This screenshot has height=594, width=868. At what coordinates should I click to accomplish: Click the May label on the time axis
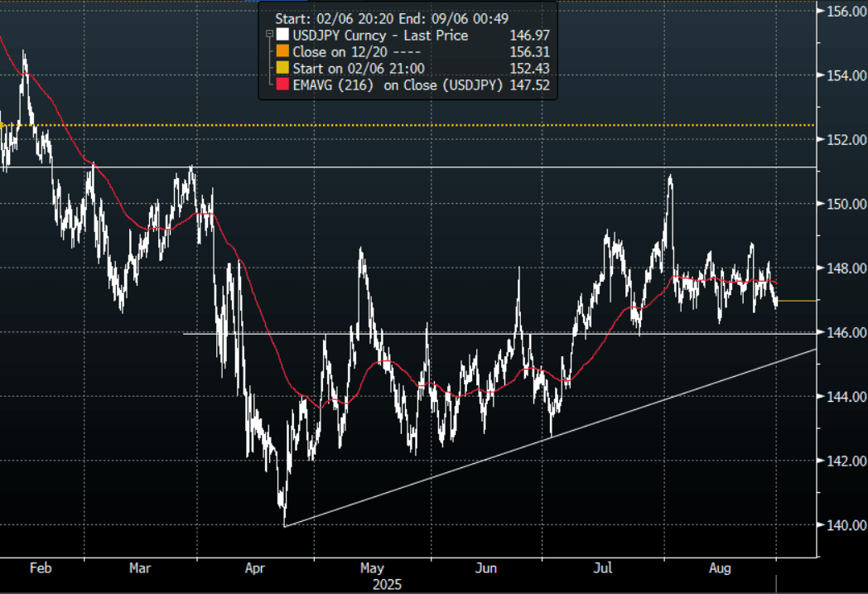pyautogui.click(x=373, y=569)
